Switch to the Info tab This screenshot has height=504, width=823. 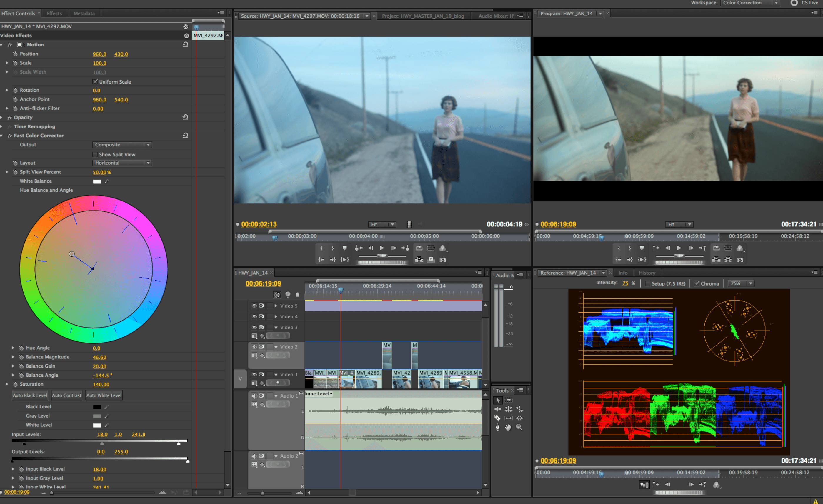point(623,273)
